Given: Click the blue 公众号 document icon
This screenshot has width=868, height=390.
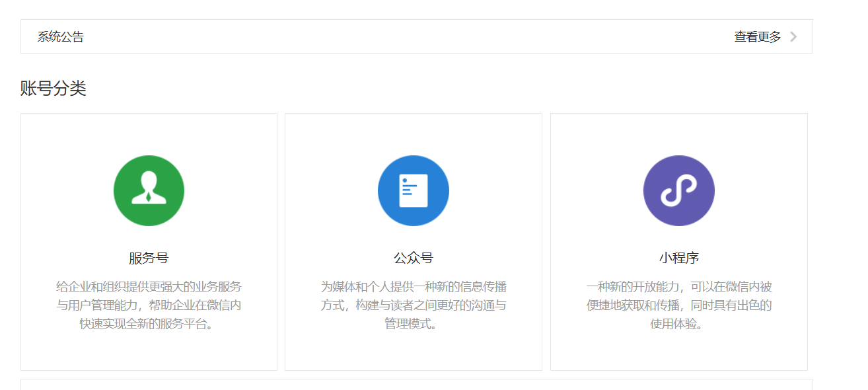Looking at the screenshot, I should coord(414,190).
